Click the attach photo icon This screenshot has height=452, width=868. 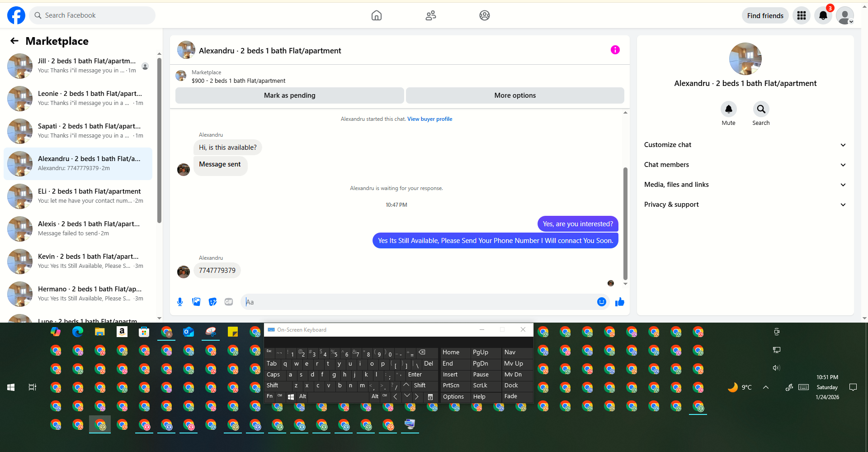[196, 302]
